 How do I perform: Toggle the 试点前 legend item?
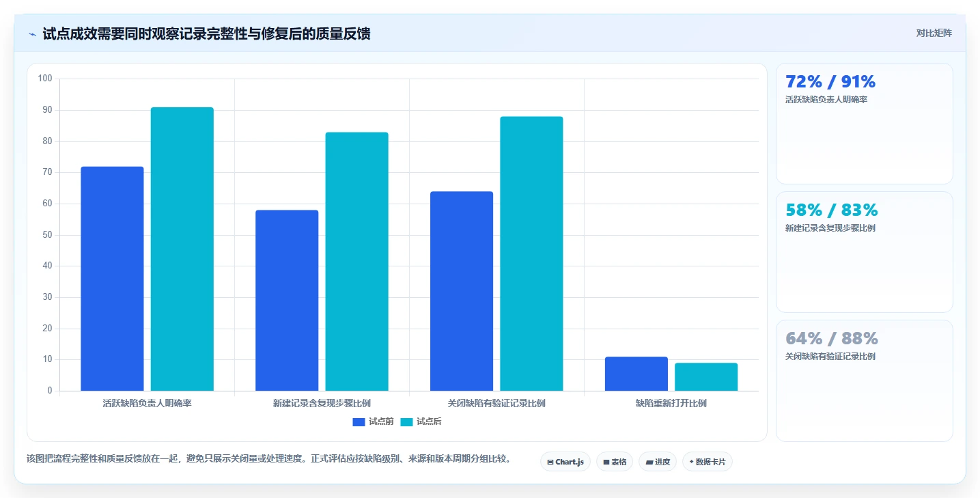[x=373, y=421]
